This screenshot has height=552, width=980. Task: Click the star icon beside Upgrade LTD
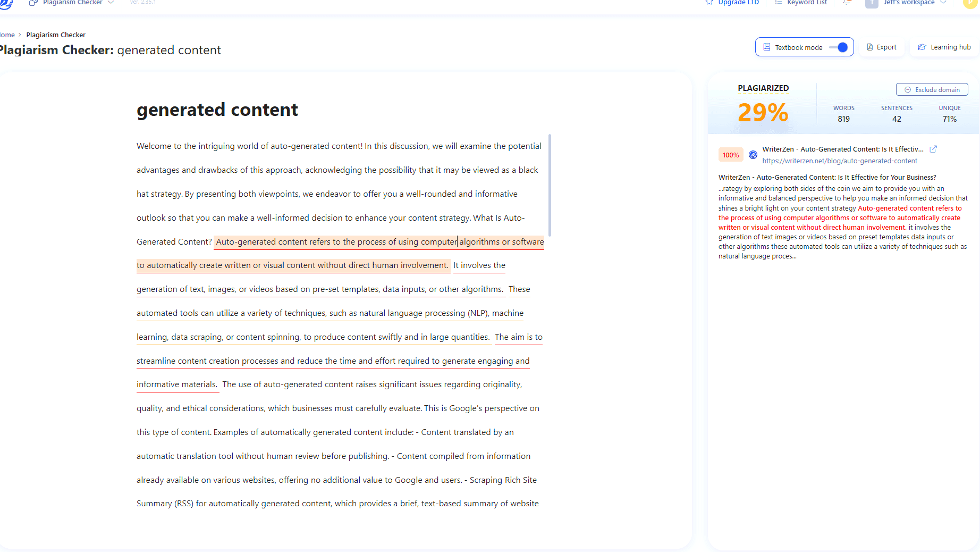[x=708, y=3]
